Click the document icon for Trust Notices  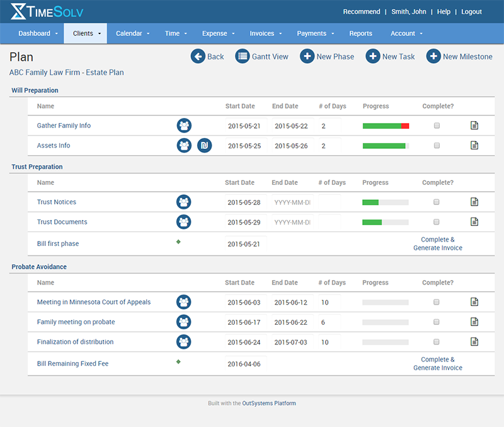(x=474, y=202)
